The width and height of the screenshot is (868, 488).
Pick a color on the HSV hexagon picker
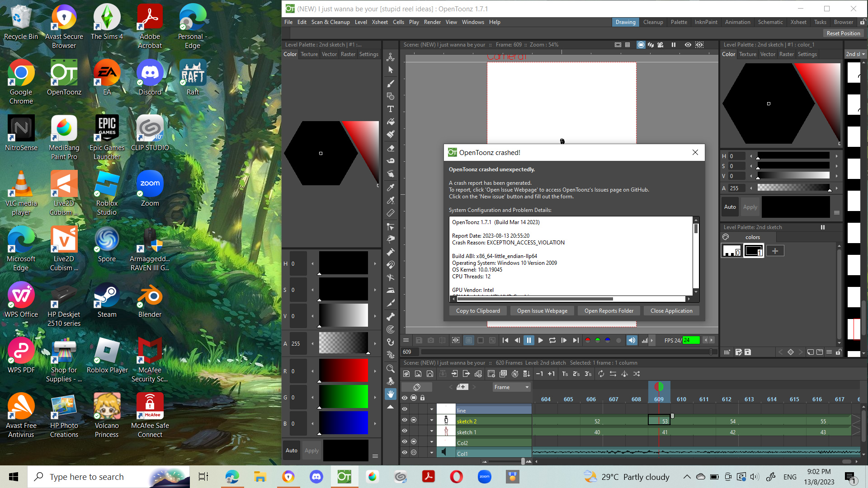tap(769, 103)
